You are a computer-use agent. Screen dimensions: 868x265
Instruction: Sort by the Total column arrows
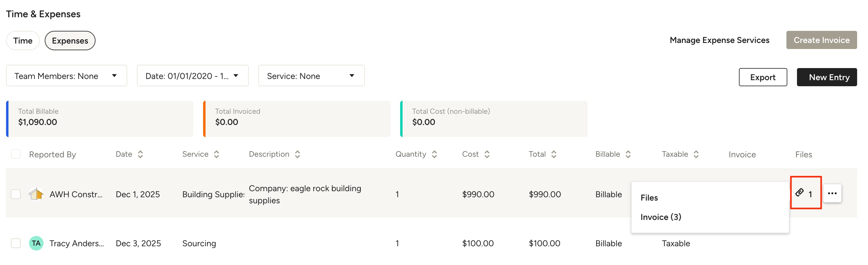[x=554, y=154]
